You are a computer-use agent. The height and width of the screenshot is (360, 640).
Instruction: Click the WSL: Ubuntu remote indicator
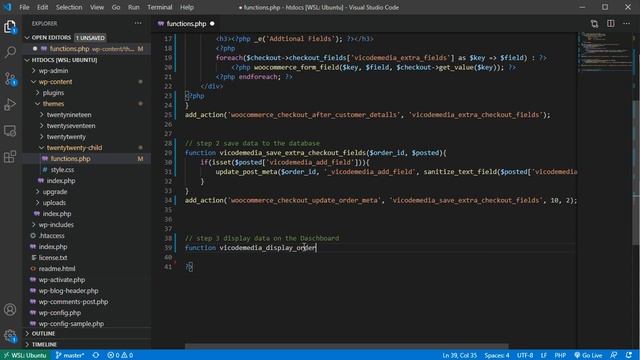coord(25,355)
